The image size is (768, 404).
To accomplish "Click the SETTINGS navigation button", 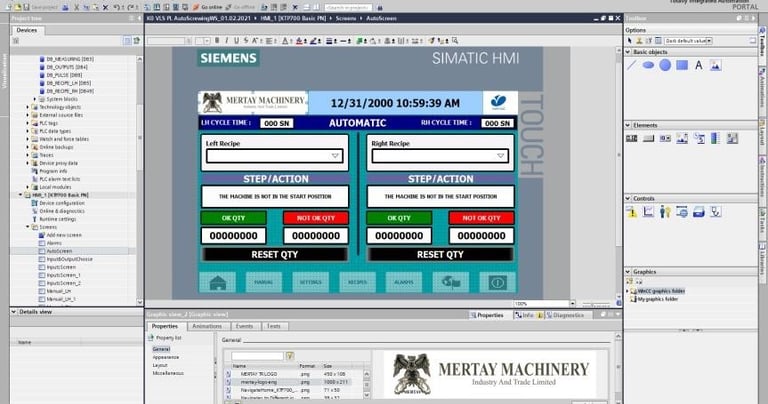I will click(x=311, y=283).
